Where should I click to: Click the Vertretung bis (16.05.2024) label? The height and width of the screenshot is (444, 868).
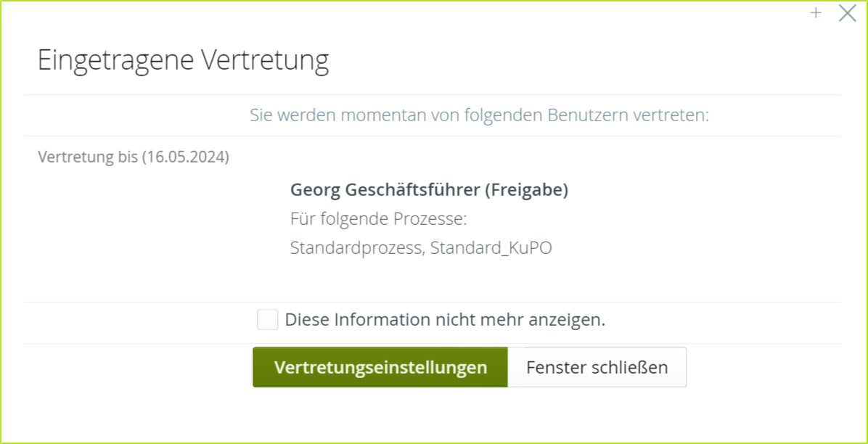pos(133,156)
